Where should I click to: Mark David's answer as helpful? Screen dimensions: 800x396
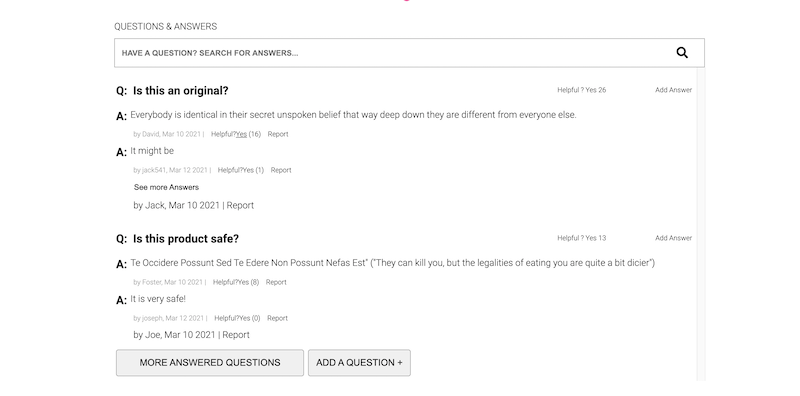241,134
